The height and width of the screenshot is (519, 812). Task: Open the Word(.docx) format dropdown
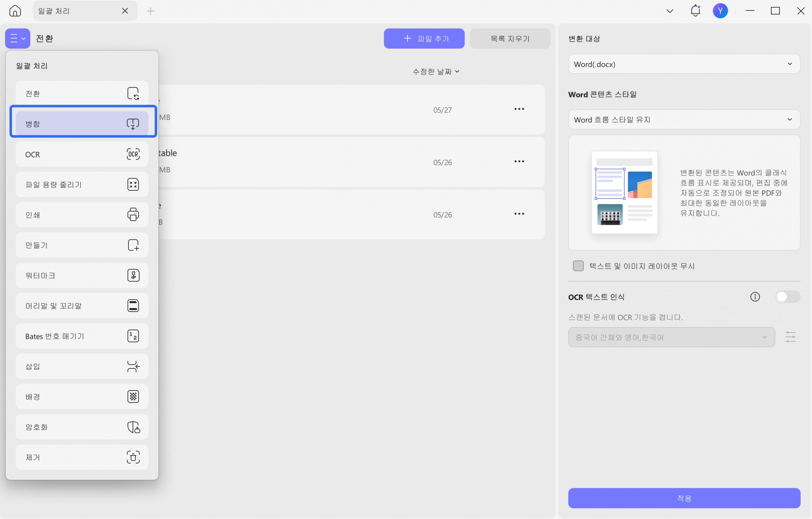[x=684, y=64]
